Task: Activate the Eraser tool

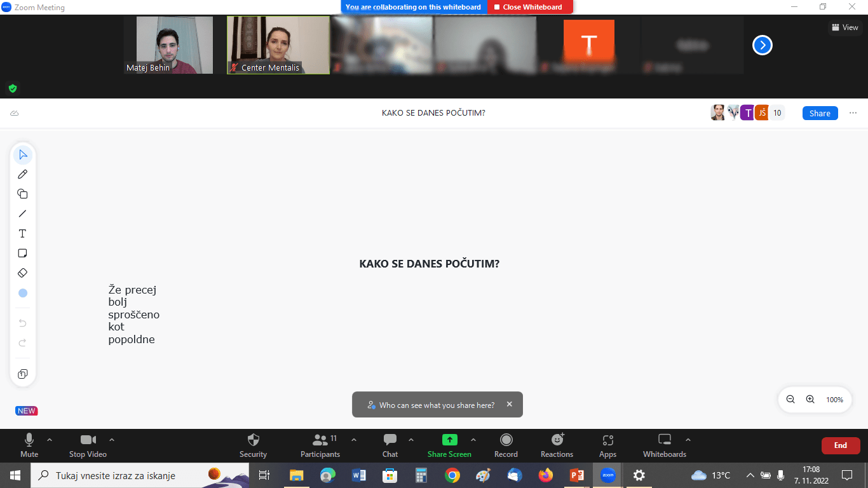Action: pos(23,273)
